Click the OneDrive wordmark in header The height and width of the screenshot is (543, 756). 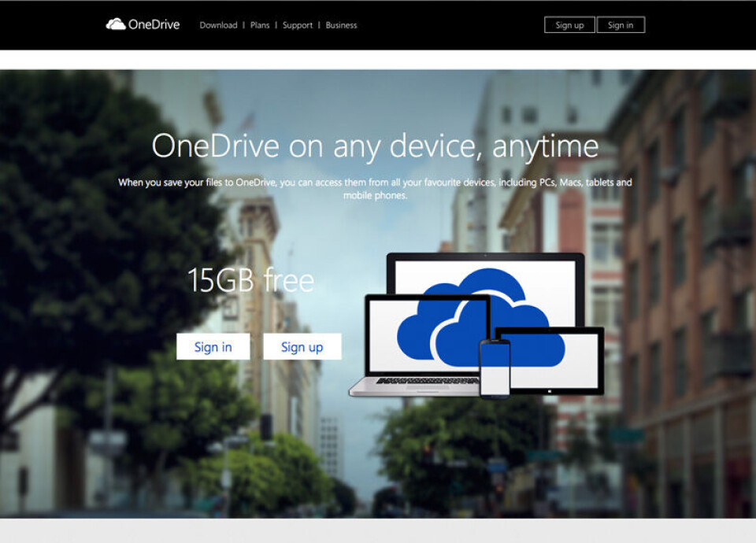point(154,24)
